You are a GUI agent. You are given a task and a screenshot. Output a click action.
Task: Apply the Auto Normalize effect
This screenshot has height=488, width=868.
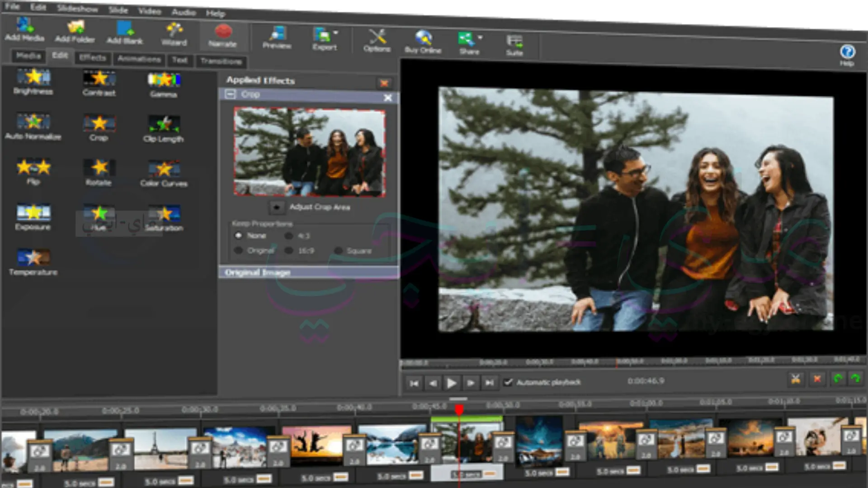coord(33,126)
